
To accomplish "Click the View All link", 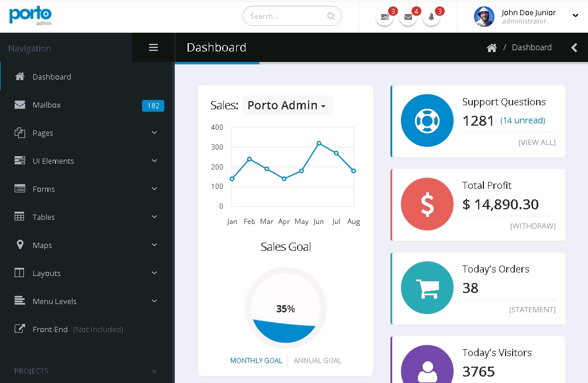I will pyautogui.click(x=537, y=142).
